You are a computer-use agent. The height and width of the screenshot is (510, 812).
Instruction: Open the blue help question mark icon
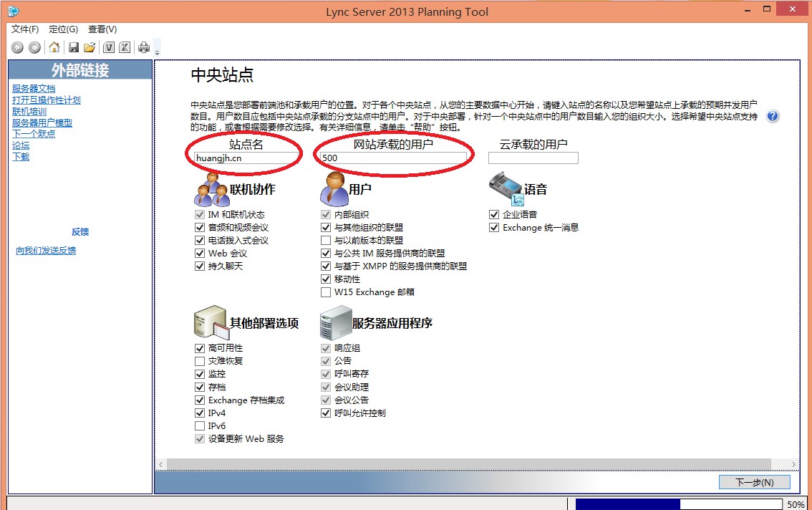tap(773, 116)
